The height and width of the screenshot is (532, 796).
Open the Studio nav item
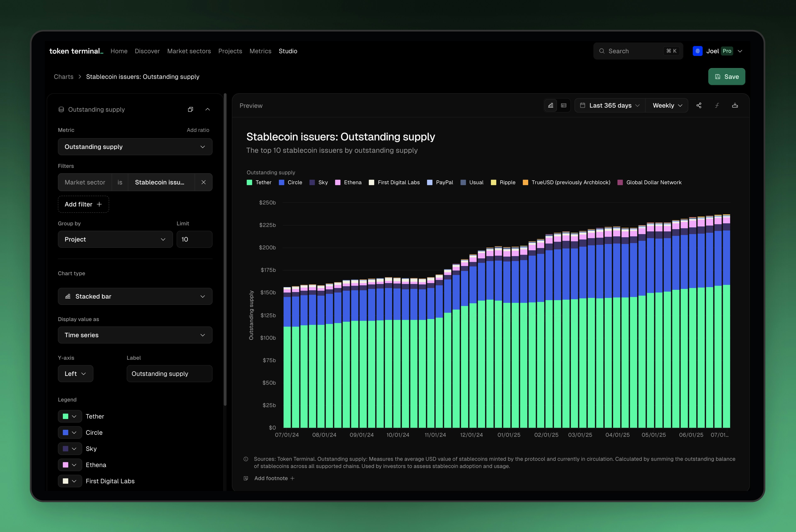288,51
